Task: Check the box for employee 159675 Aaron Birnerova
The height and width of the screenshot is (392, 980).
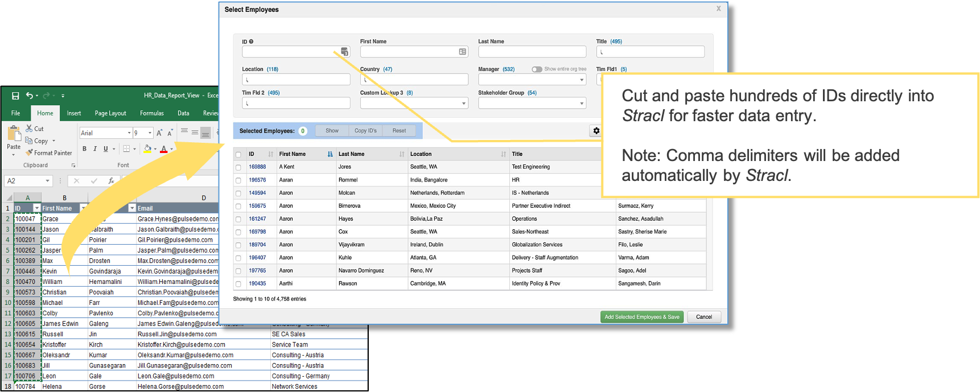Action: (x=238, y=207)
